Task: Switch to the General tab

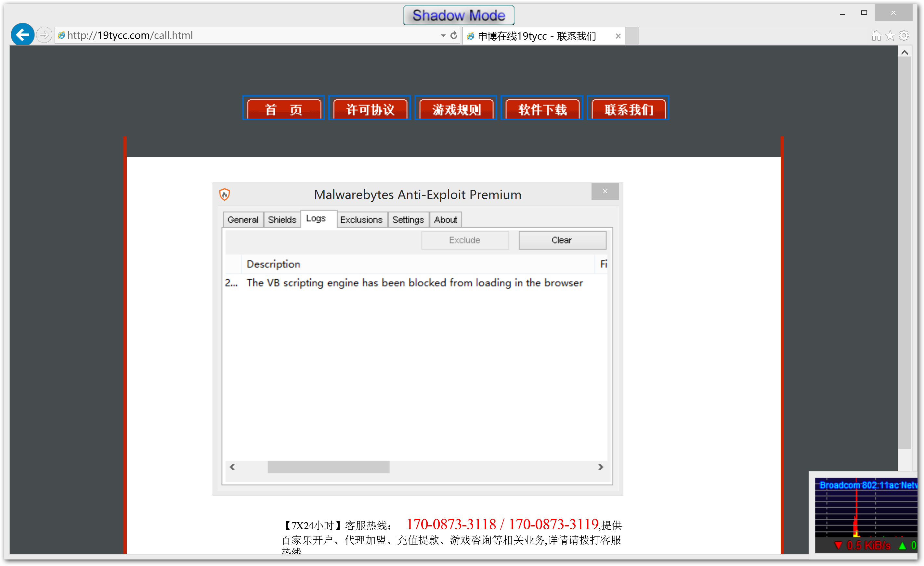Action: [x=243, y=220]
